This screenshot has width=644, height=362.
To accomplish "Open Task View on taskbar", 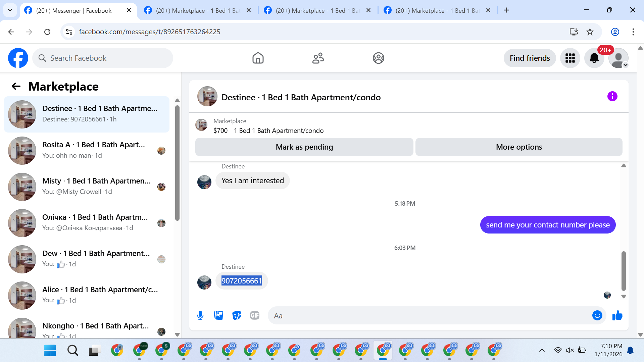I will (95, 351).
